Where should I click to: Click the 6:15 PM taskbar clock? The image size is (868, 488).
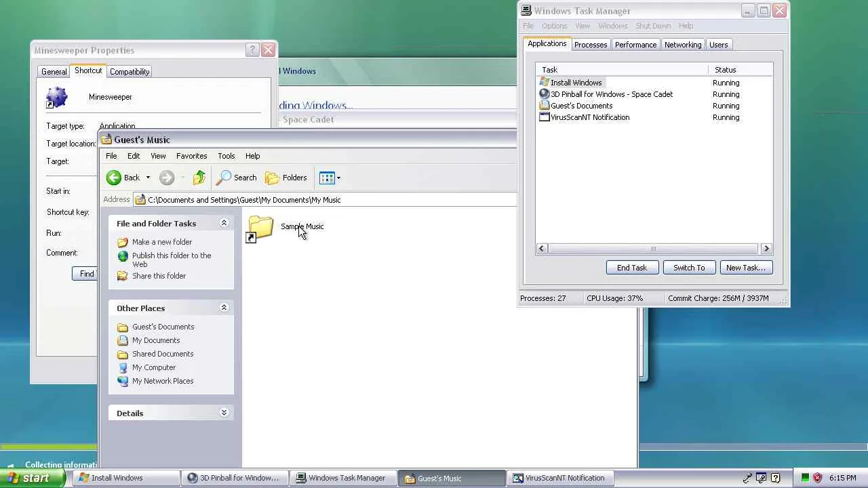point(842,478)
